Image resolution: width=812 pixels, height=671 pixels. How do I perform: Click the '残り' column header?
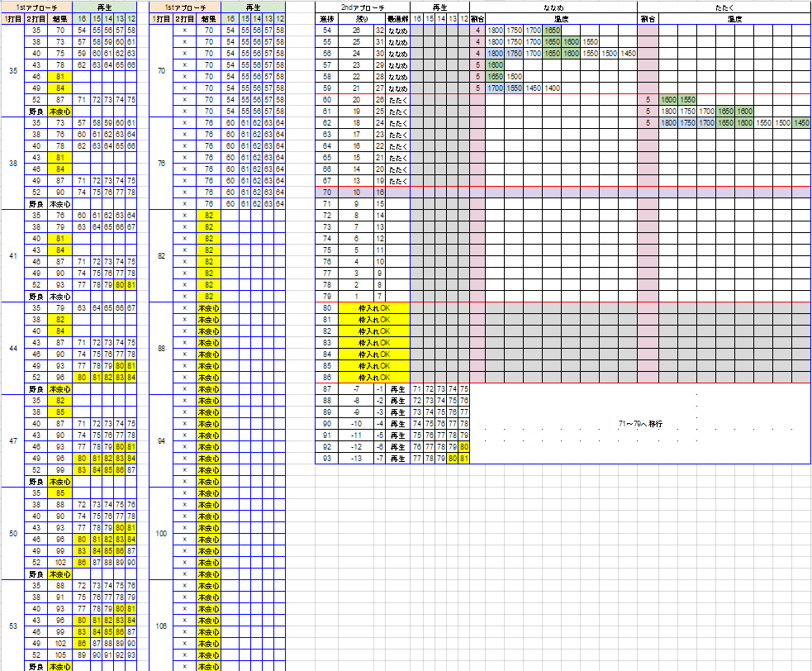(x=362, y=19)
